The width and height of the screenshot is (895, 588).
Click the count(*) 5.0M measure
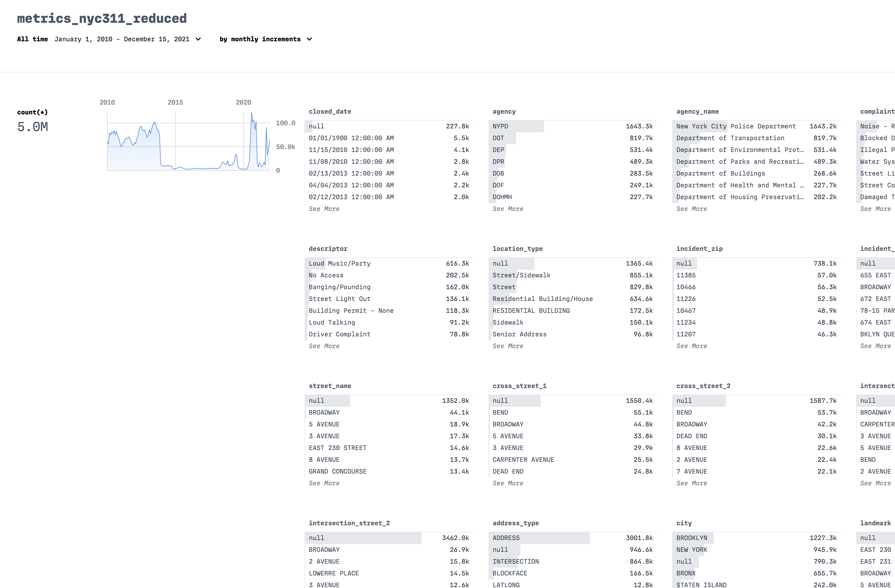(x=33, y=127)
